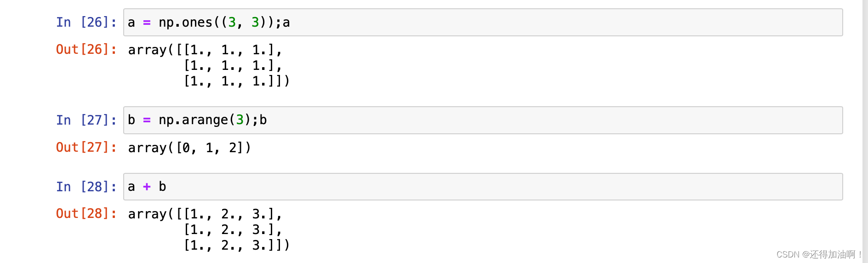868x263 pixels.
Task: Click the Out[26] output prompt
Action: [86, 49]
